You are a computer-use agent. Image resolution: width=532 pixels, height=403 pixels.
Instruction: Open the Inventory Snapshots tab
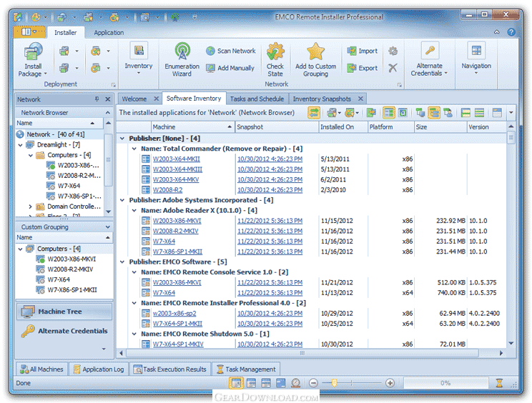322,99
